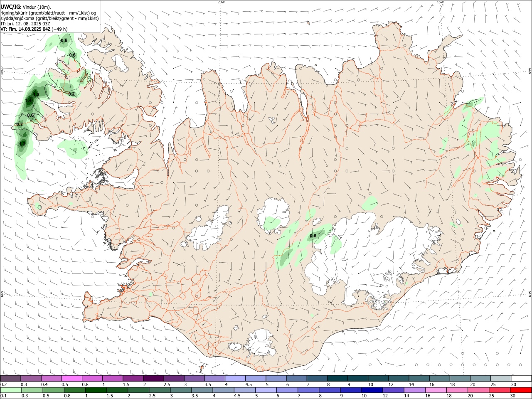The height and width of the screenshot is (399, 532).
Task: Click the light pink rain swatch between 16 and 18
Action: point(436,390)
